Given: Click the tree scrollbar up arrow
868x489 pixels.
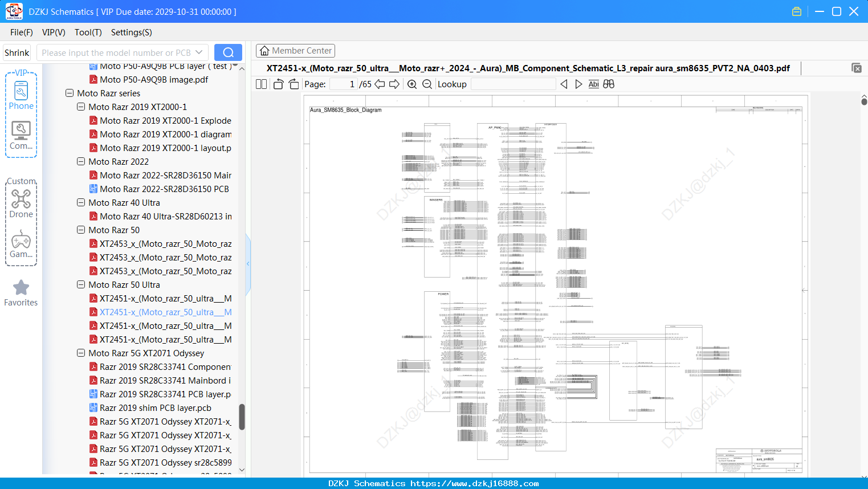Looking at the screenshot, I should [242, 68].
